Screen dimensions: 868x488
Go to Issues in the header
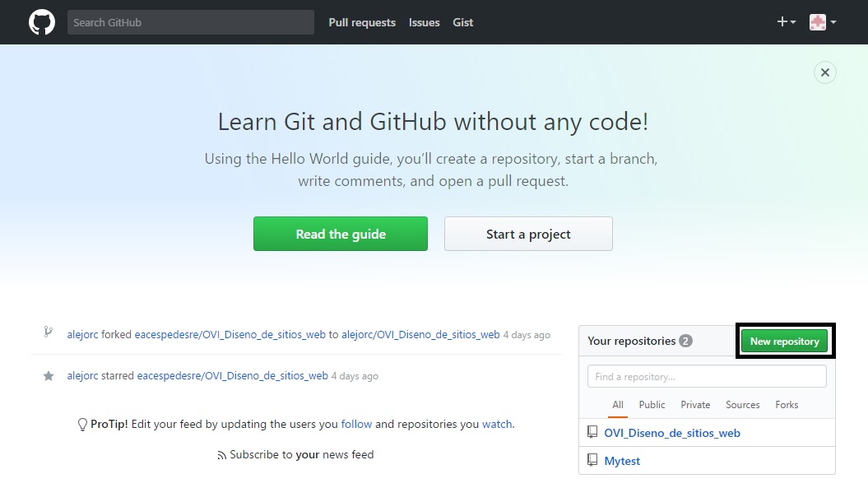[x=424, y=23]
